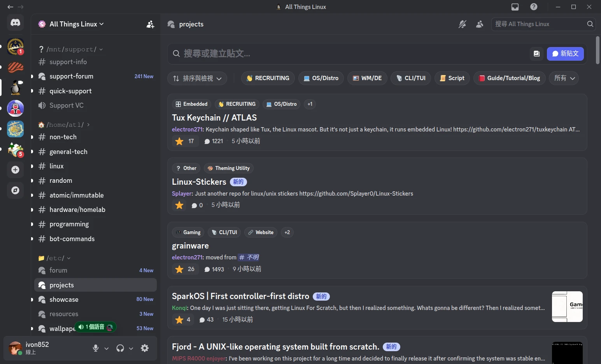This screenshot has width=601, height=364.
Task: Filter posts by RECRUITING tag
Action: [x=268, y=78]
